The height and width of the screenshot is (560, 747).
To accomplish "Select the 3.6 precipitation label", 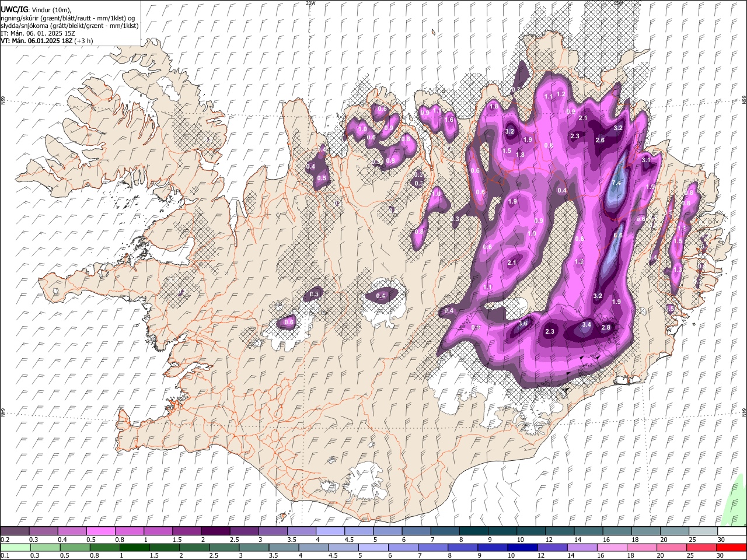I will (523, 323).
